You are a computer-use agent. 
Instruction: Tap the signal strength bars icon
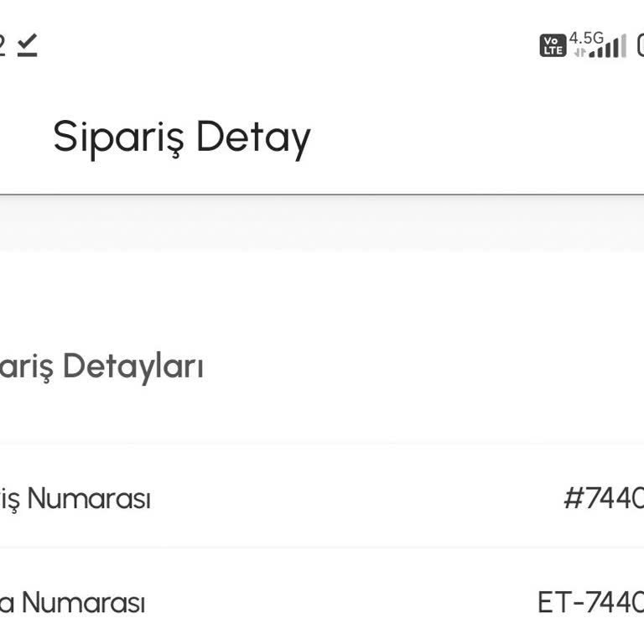click(x=609, y=47)
